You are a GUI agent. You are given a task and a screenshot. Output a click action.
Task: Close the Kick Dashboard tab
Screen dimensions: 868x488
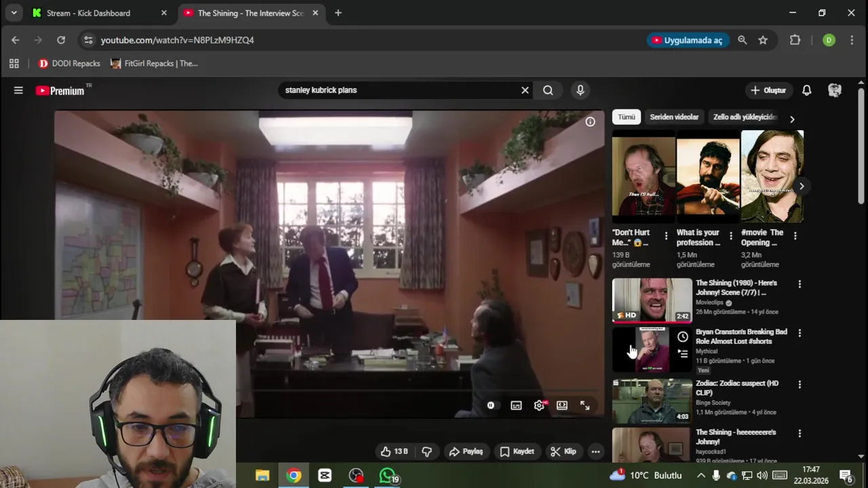(163, 13)
